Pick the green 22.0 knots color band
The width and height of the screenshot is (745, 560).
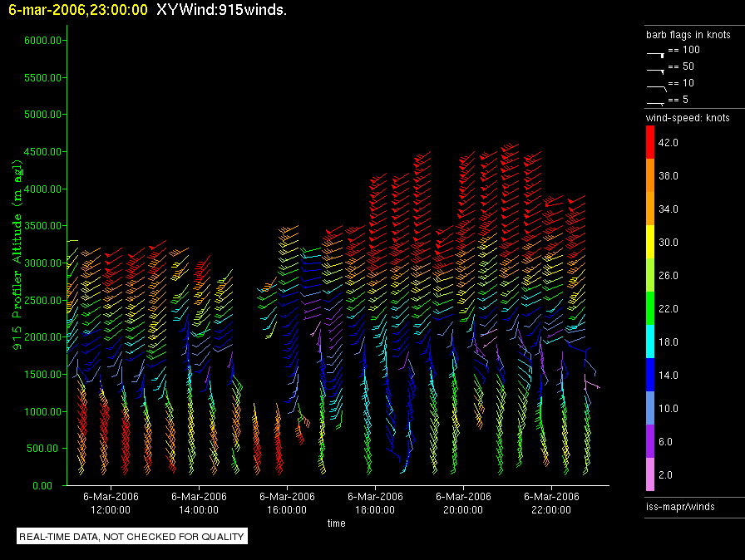pos(650,309)
